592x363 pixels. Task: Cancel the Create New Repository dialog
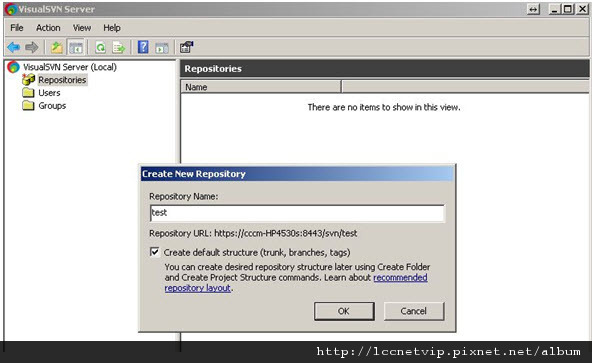414,311
